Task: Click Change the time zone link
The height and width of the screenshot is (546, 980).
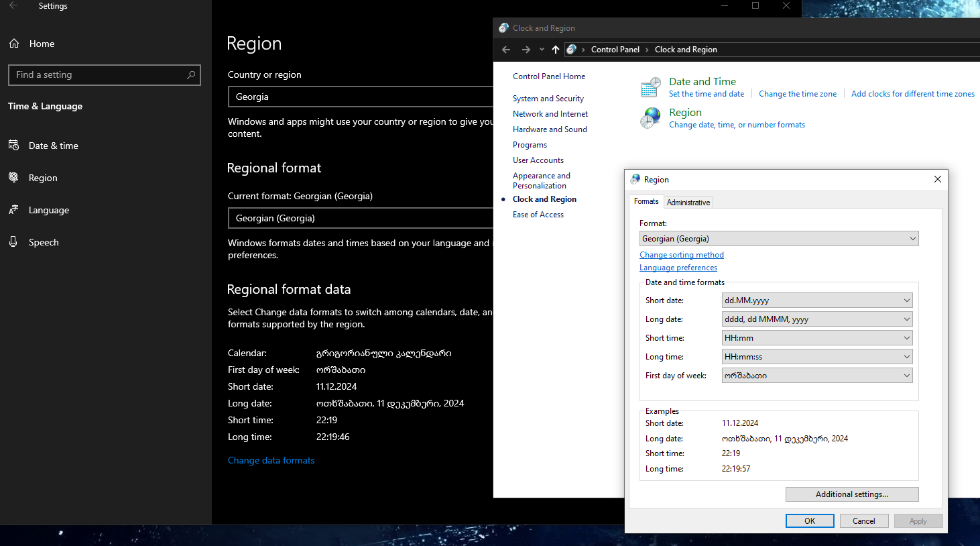Action: click(x=798, y=94)
